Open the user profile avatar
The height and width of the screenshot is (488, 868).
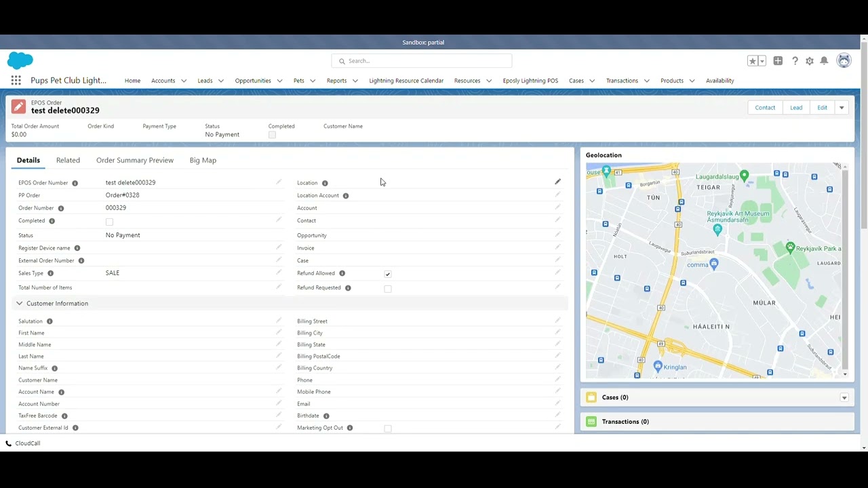(x=844, y=61)
